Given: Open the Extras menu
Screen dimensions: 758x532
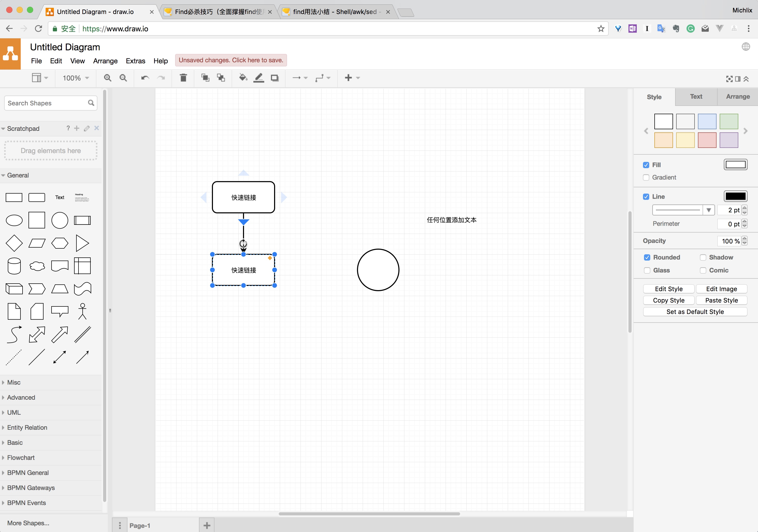Looking at the screenshot, I should pyautogui.click(x=135, y=61).
